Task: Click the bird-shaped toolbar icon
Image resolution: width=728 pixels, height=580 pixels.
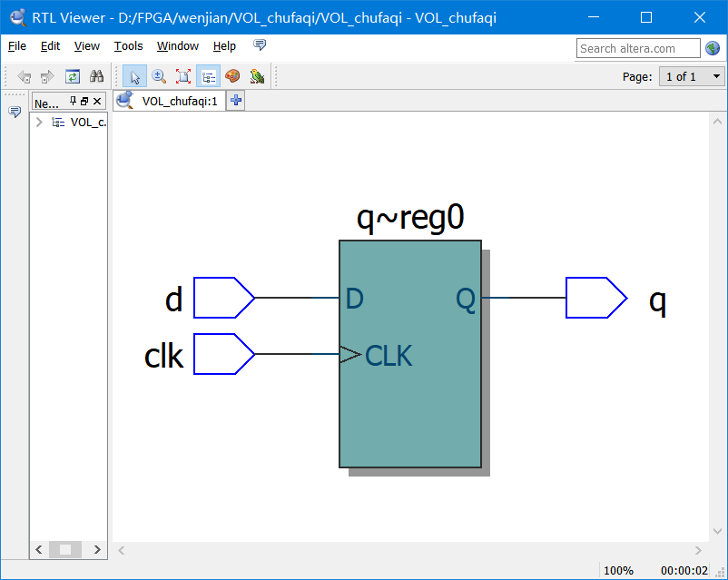Action: coord(257,76)
